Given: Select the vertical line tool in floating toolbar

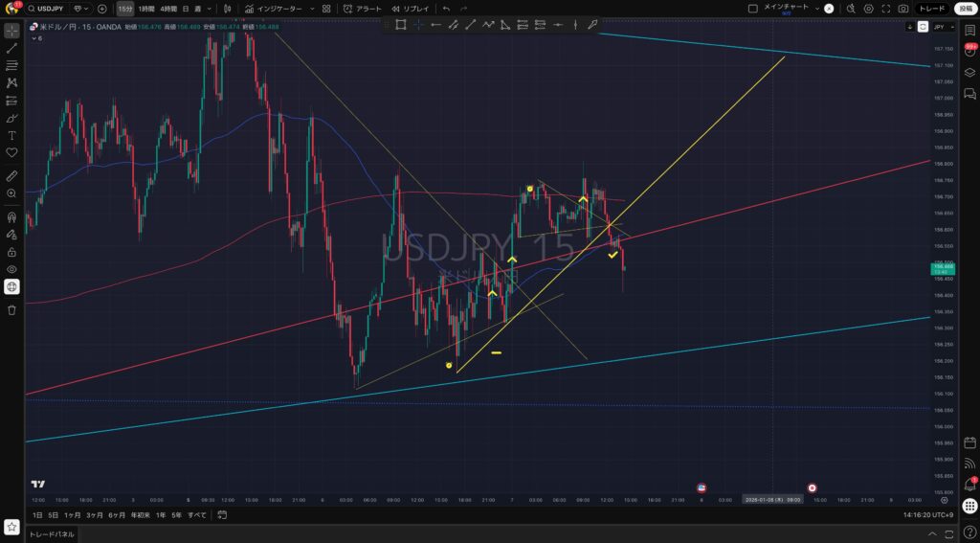Looking at the screenshot, I should pyautogui.click(x=575, y=25).
